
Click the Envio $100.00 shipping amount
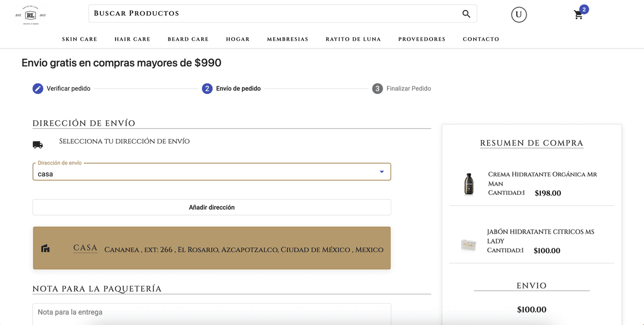click(x=531, y=309)
